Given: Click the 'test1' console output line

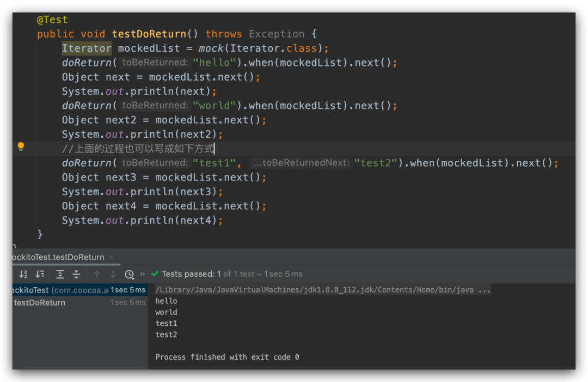Looking at the screenshot, I should 166,324.
